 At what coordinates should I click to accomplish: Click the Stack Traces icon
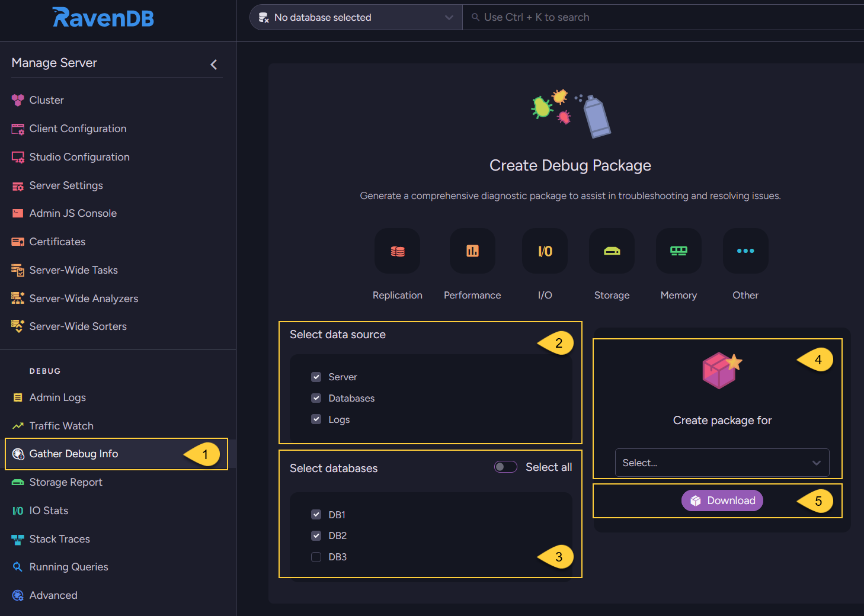pos(18,539)
